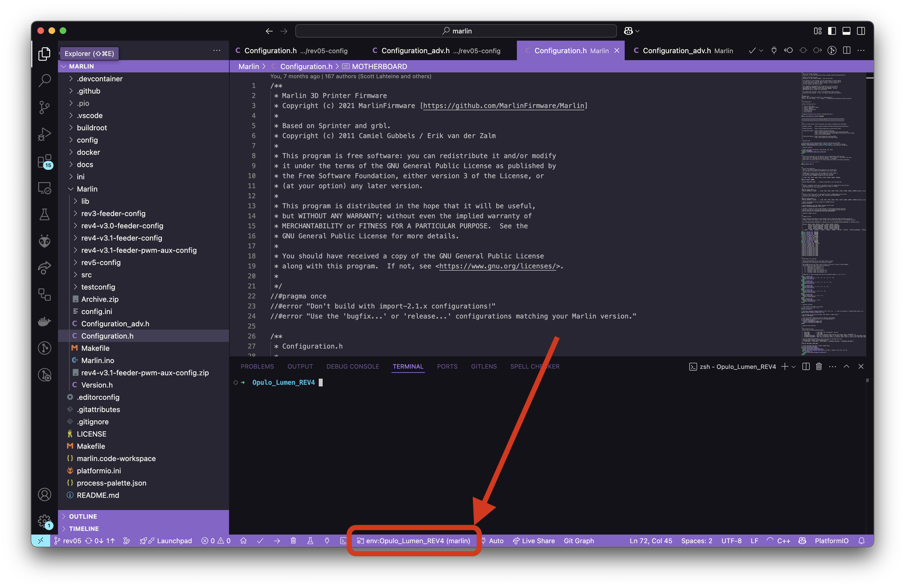Toggle primary side bar visibility
Image resolution: width=905 pixels, height=588 pixels.
click(832, 31)
